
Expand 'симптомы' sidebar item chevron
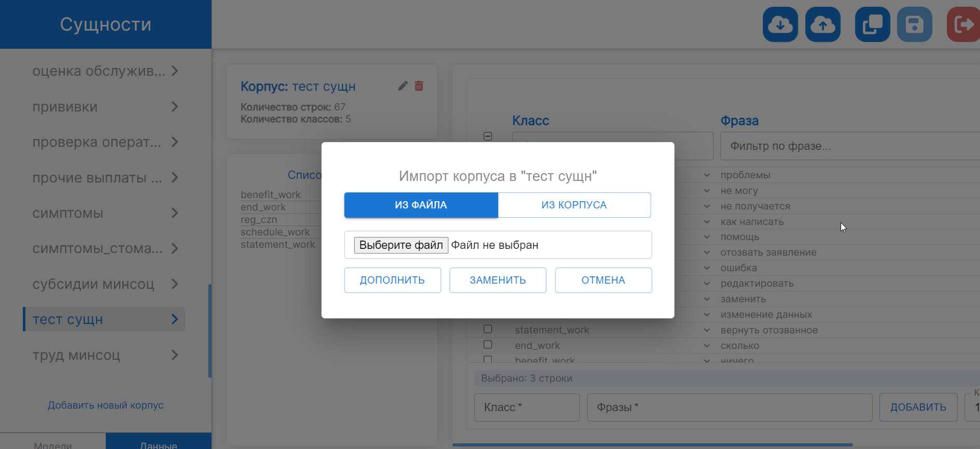[175, 213]
